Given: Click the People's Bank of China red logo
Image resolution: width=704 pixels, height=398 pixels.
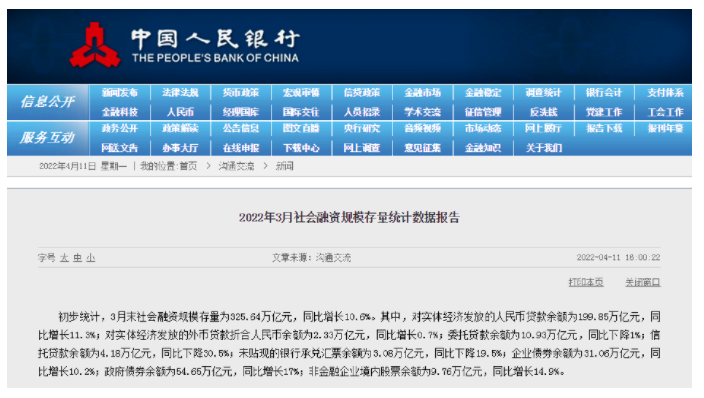Looking at the screenshot, I should [x=95, y=45].
